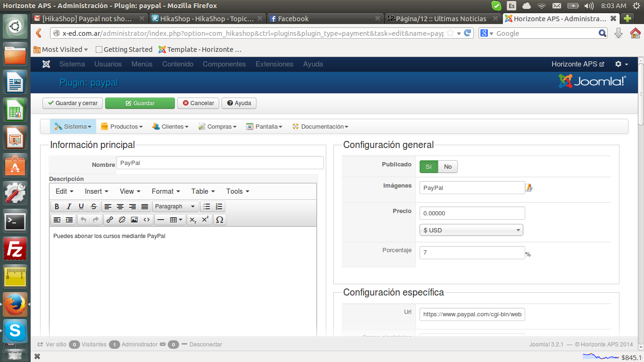This screenshot has height=362, width=644.
Task: Open the Terminal from the launcher
Action: pos(15,221)
